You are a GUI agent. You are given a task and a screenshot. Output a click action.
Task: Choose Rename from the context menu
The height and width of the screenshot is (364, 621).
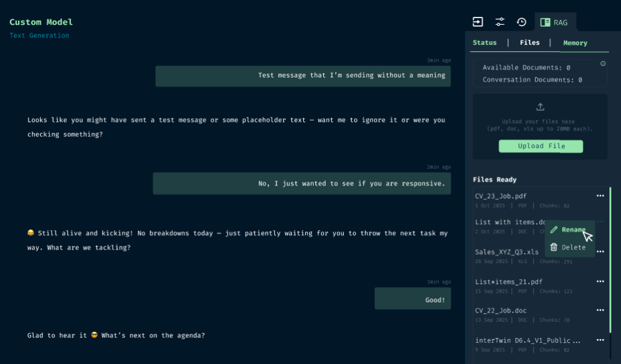[x=568, y=230]
